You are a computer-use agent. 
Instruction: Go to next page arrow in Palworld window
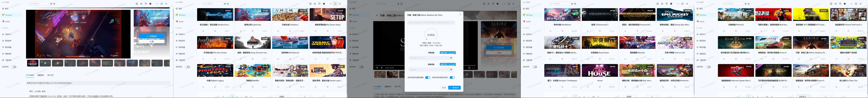(x=772, y=97)
